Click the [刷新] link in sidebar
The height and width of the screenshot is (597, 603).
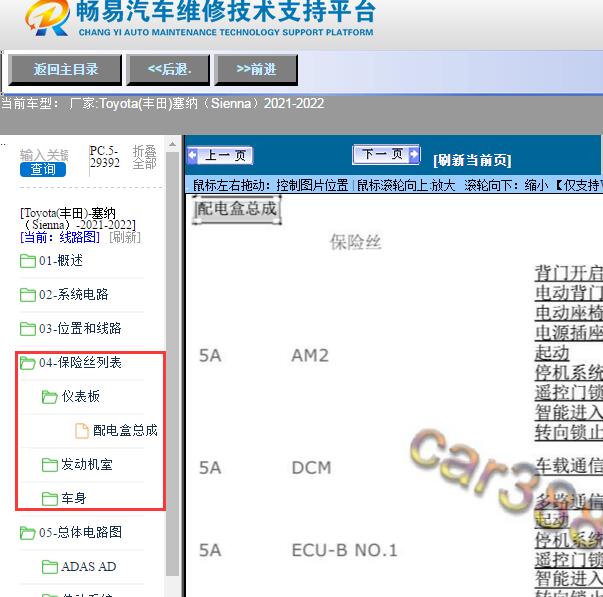(125, 237)
